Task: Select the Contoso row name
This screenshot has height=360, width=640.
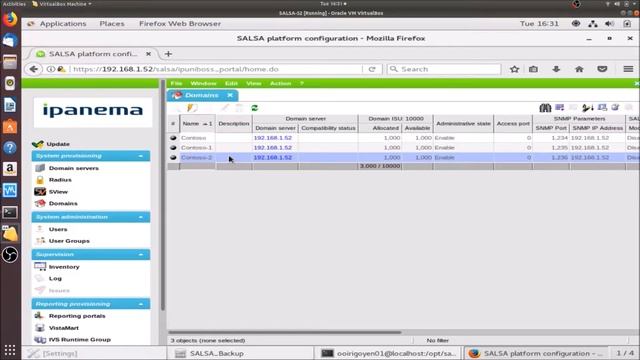Action: [193, 138]
